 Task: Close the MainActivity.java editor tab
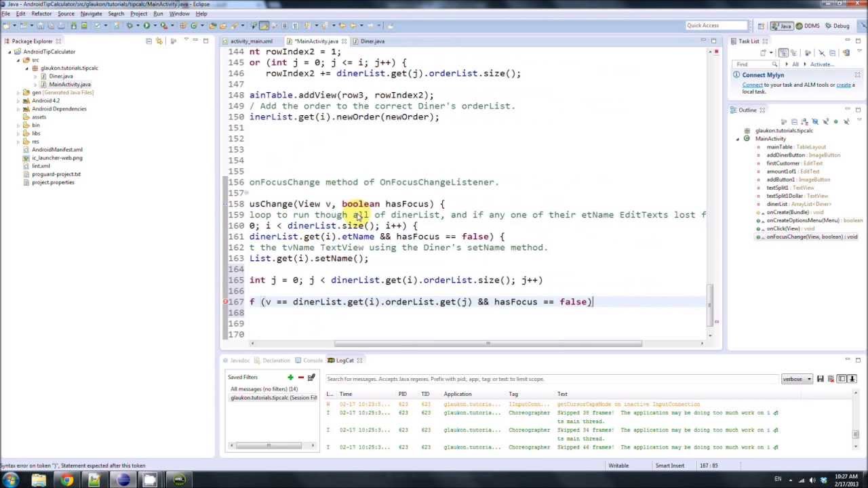pyautogui.click(x=344, y=41)
